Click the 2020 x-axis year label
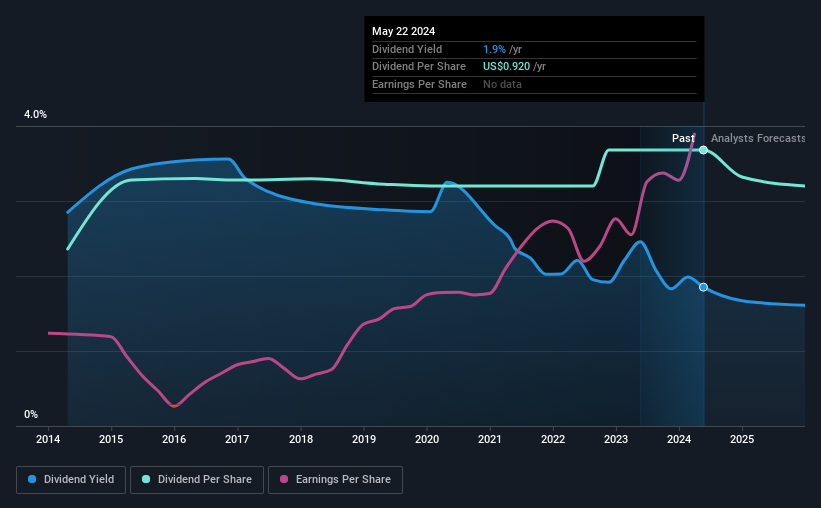The image size is (821, 508). [427, 439]
